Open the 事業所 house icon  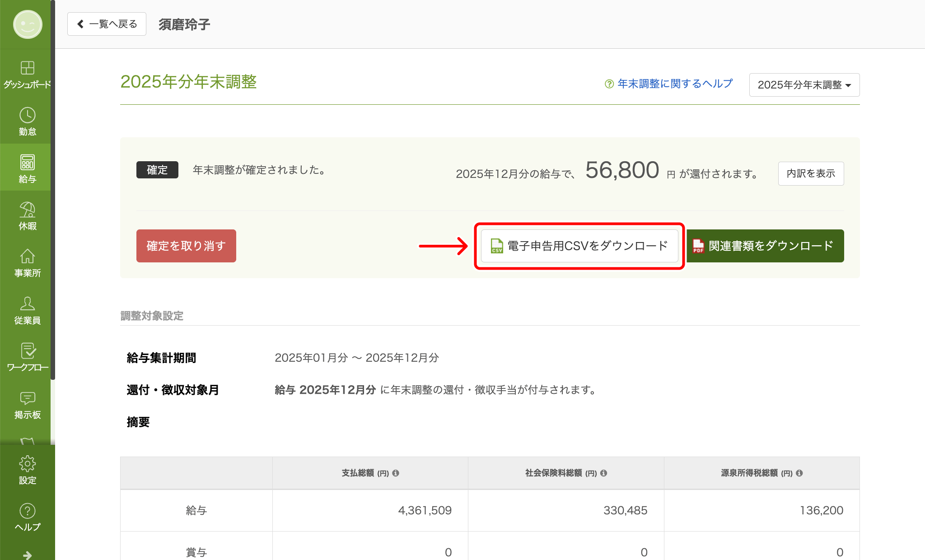coord(27,257)
